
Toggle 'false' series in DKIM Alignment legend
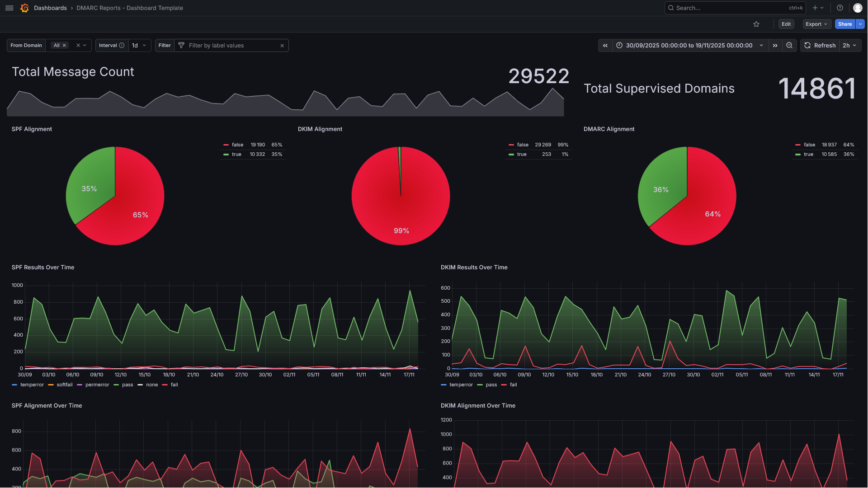tap(523, 145)
